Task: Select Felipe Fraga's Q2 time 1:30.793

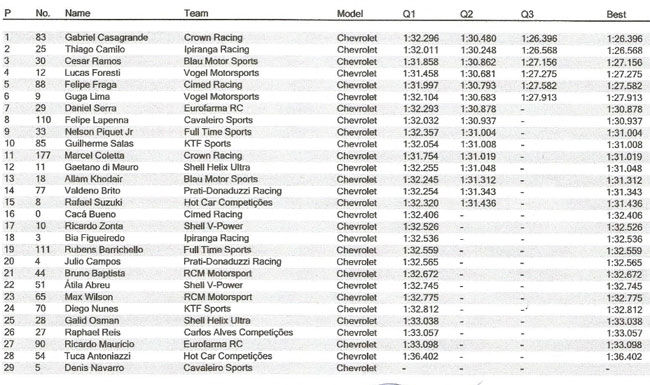Action: (478, 86)
